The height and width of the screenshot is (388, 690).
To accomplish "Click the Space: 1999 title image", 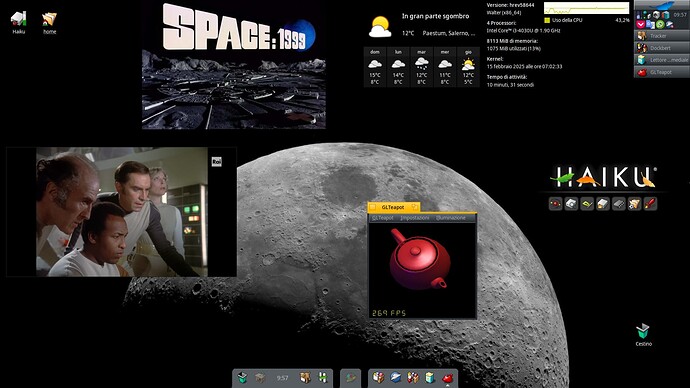I will tap(234, 65).
